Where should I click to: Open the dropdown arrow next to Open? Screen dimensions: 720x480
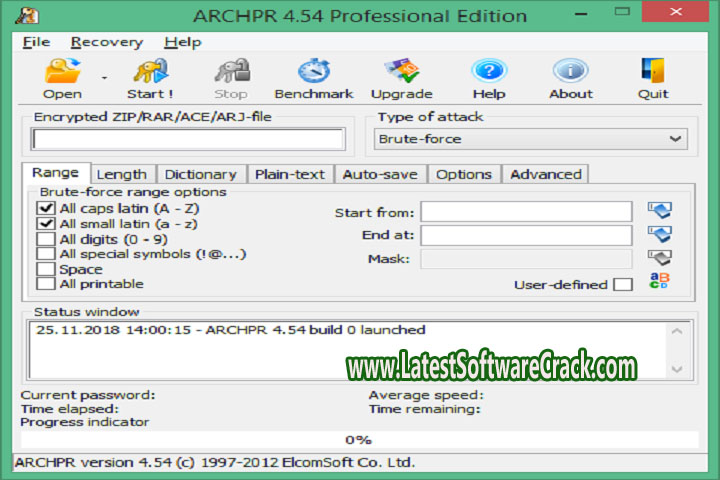(103, 77)
